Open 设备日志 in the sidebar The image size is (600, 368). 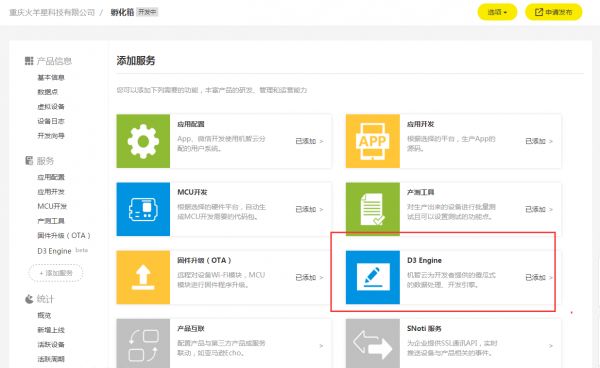(x=51, y=121)
